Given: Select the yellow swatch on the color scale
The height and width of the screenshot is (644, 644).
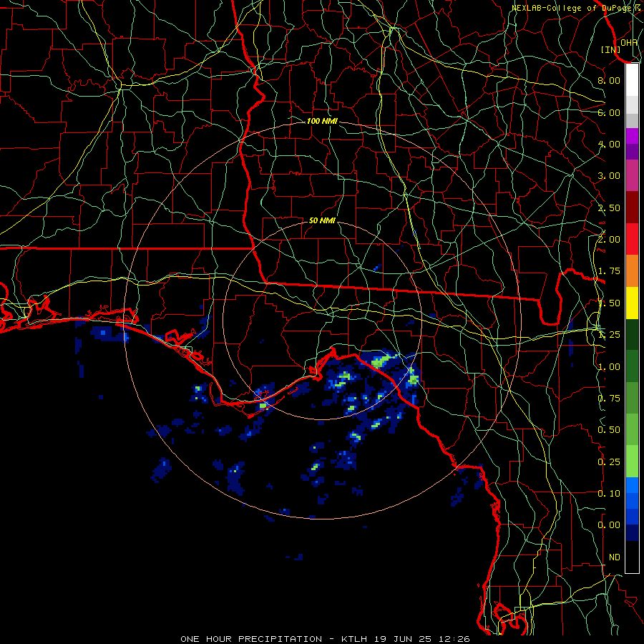Looking at the screenshot, I should point(632,303).
